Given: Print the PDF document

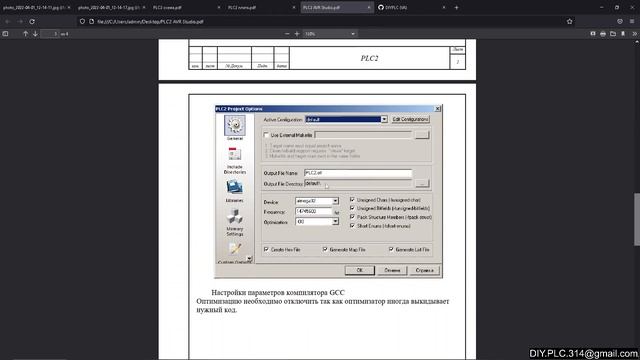Looking at the screenshot, I should coord(603,34).
